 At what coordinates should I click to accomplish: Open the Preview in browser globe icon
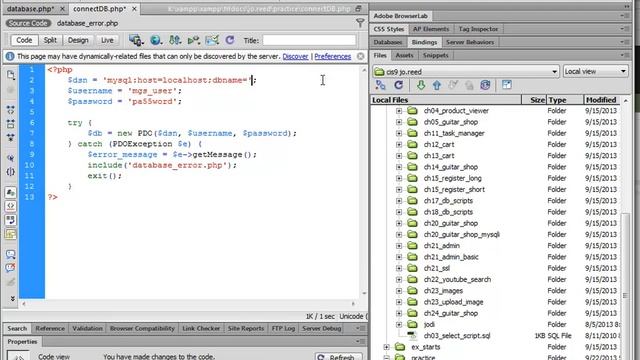pos(156,40)
